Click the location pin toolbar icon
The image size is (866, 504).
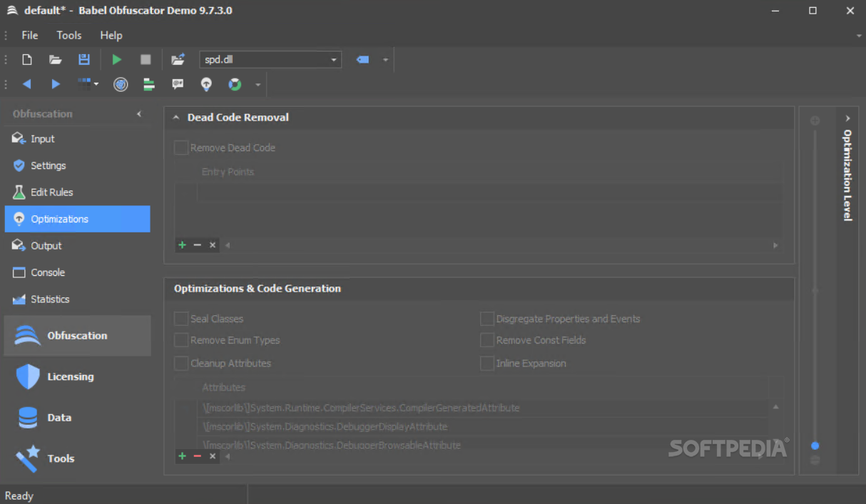click(206, 85)
